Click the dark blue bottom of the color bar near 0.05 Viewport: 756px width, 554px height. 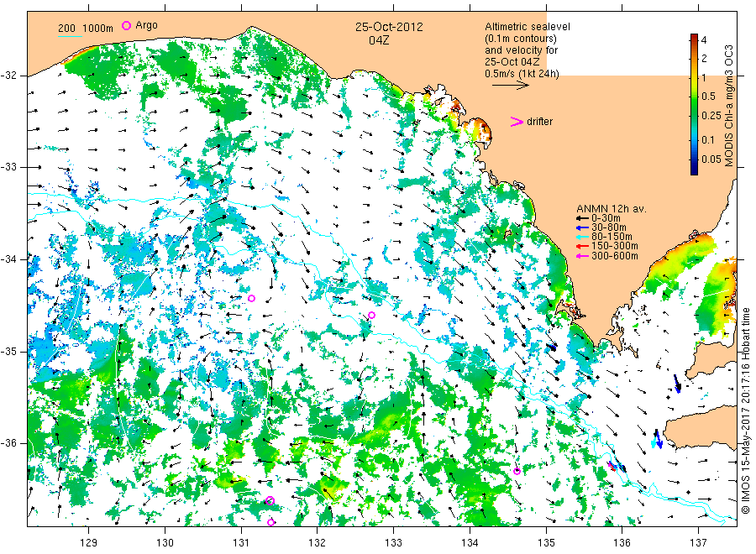pyautogui.click(x=694, y=169)
